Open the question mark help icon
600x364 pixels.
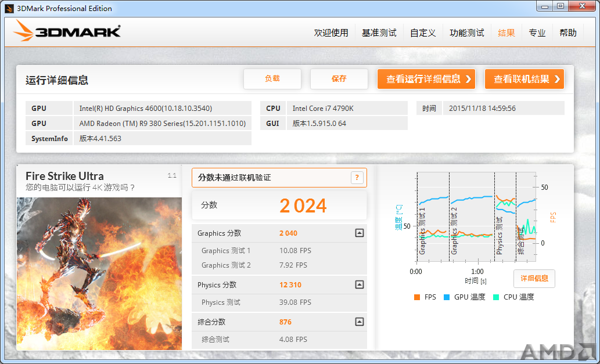[x=357, y=178]
